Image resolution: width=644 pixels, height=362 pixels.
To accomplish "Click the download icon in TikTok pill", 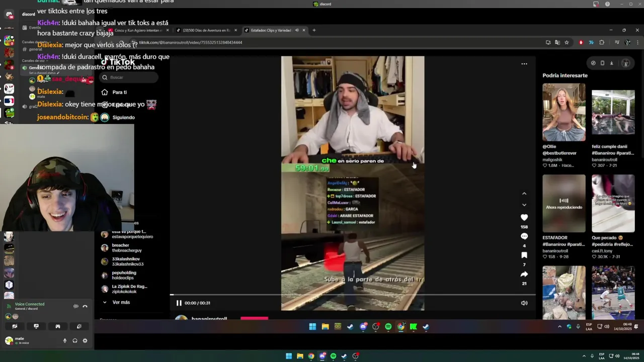I will pos(611,63).
